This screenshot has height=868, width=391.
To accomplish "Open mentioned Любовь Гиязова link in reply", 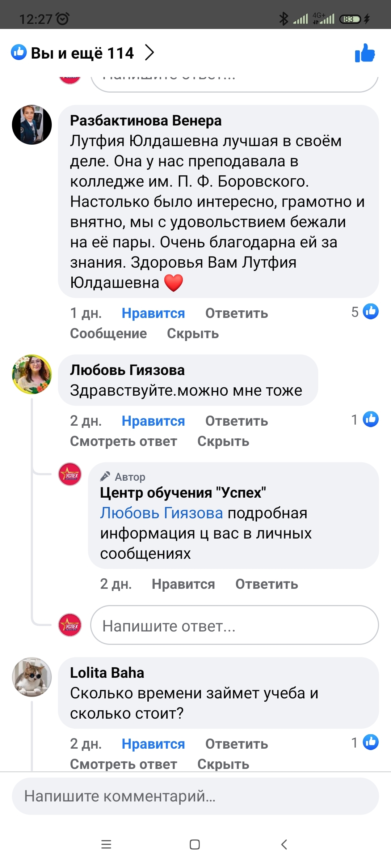I will coord(161,513).
